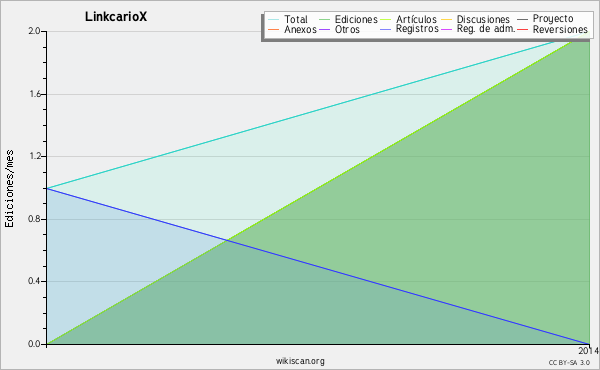Screen dimensions: 600x370
Task: Click the Reg. de adm. legend color line
Action: tap(447, 29)
